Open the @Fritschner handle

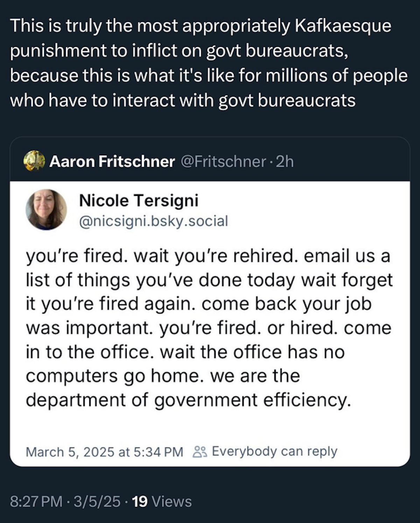[x=223, y=162]
